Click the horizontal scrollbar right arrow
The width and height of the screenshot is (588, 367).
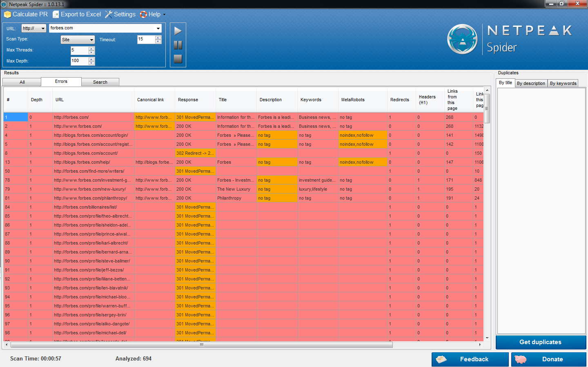point(480,345)
